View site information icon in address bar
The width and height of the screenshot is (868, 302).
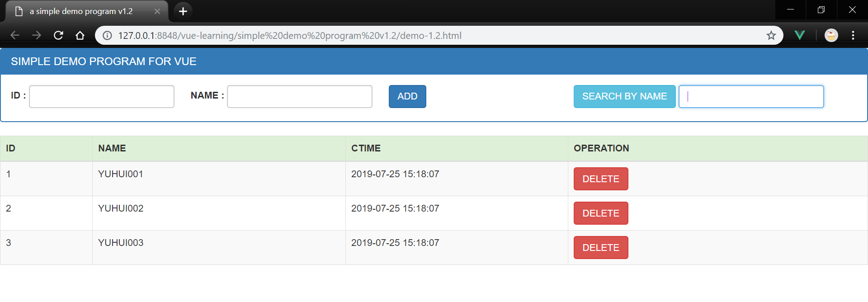(x=107, y=35)
